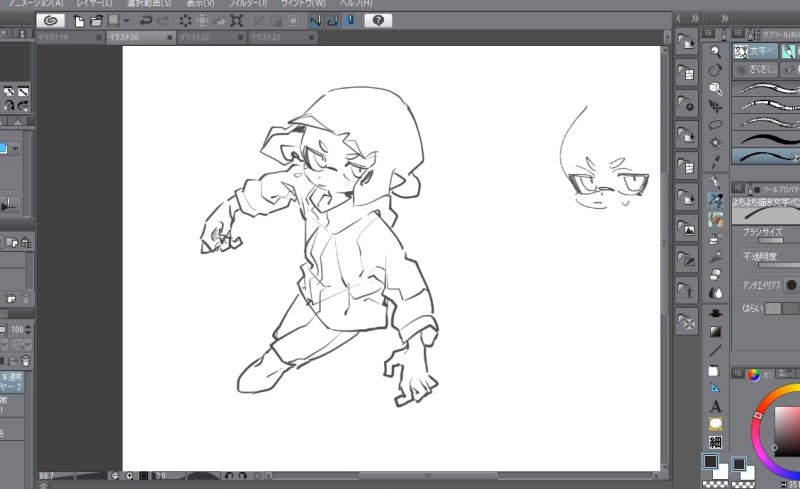Select the Eyedropper tool

coord(715,162)
